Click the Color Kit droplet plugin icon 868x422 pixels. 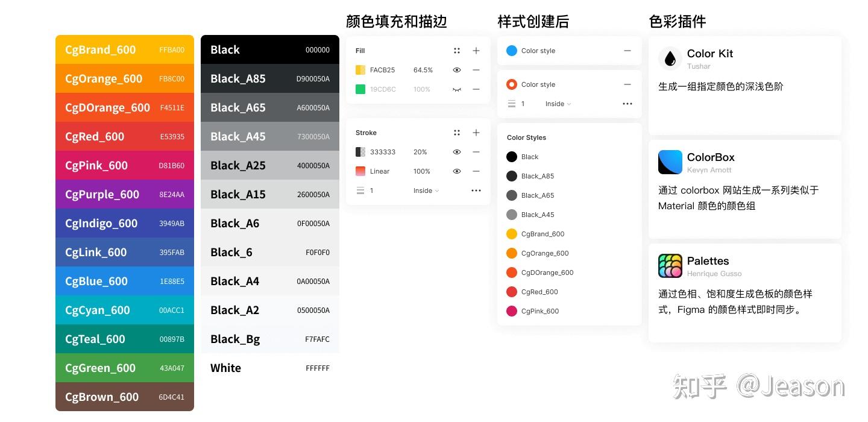pos(670,58)
